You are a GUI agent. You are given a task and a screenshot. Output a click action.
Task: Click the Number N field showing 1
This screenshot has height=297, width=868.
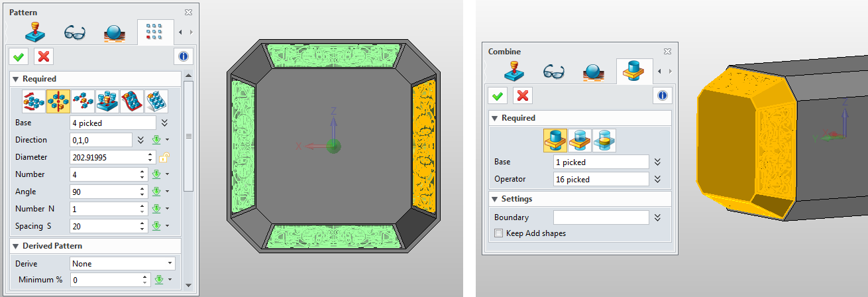pyautogui.click(x=104, y=209)
